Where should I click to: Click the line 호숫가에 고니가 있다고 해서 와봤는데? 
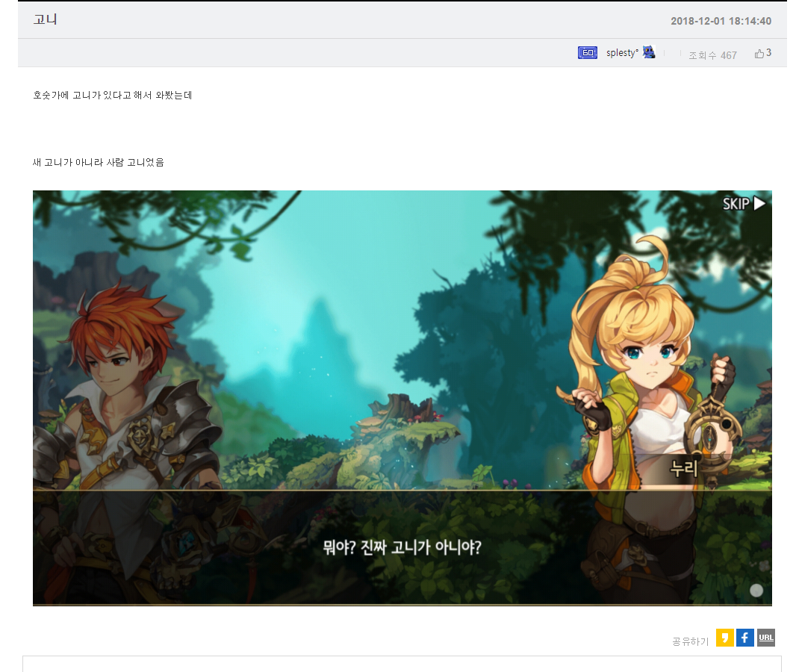pyautogui.click(x=112, y=95)
